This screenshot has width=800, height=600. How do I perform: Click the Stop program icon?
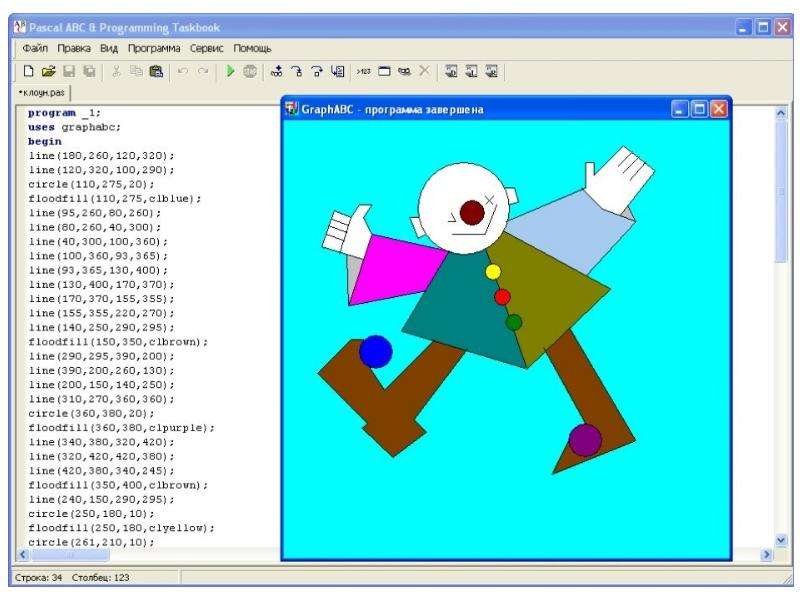(250, 71)
